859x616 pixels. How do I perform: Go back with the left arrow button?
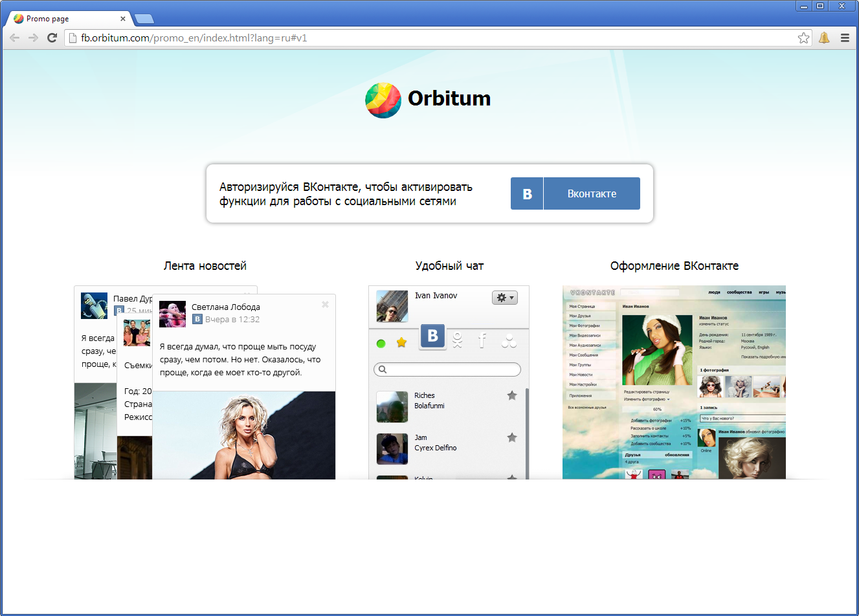[x=14, y=38]
